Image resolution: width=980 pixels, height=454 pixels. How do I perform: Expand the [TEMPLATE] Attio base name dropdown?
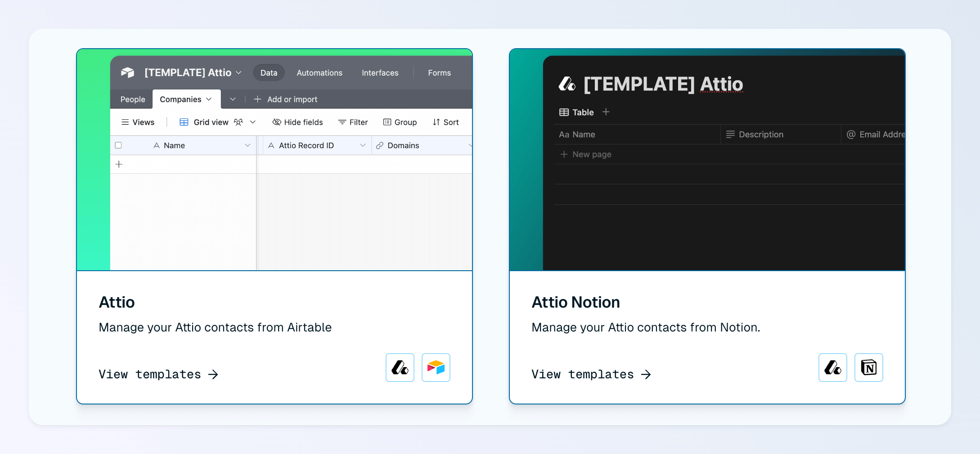pyautogui.click(x=239, y=73)
